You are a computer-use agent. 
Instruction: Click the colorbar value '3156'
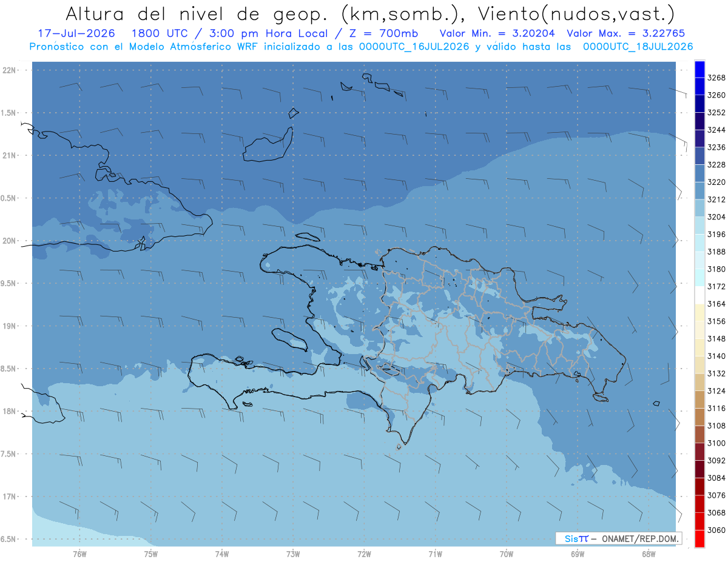[716, 321]
